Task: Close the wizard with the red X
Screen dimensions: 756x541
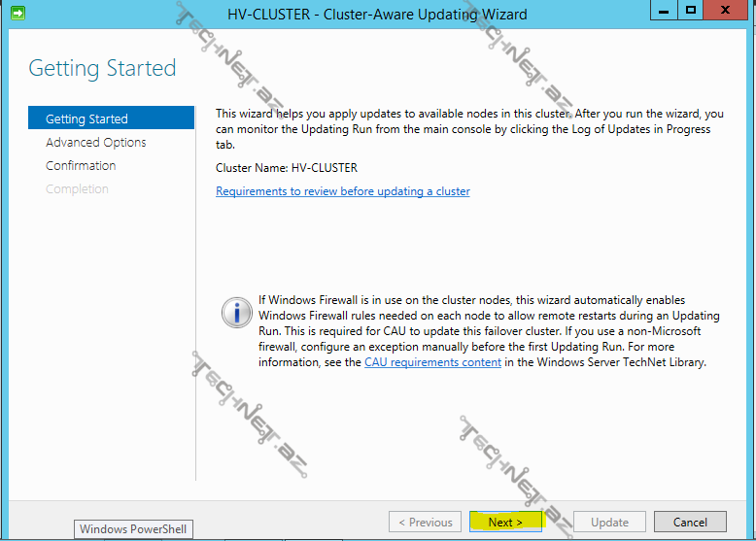Action: tap(728, 11)
